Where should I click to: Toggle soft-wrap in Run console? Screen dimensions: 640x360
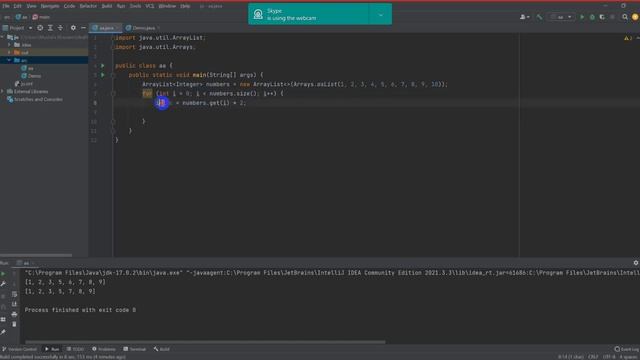point(14,294)
